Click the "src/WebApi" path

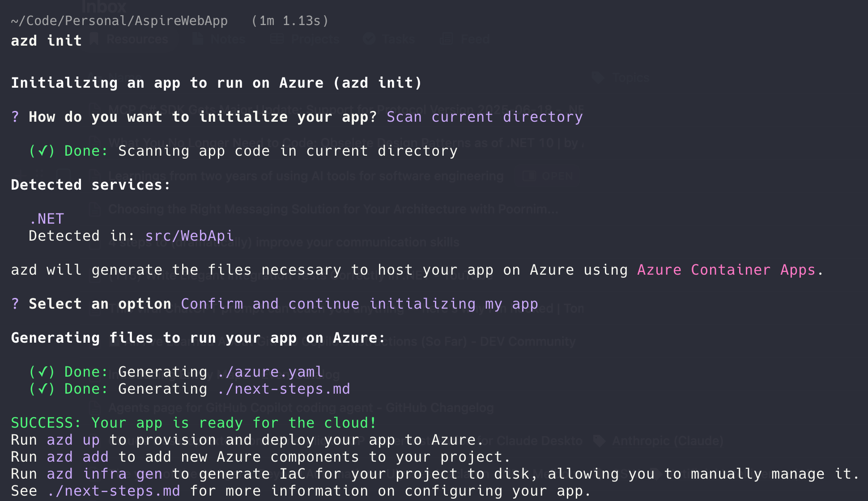click(x=189, y=236)
